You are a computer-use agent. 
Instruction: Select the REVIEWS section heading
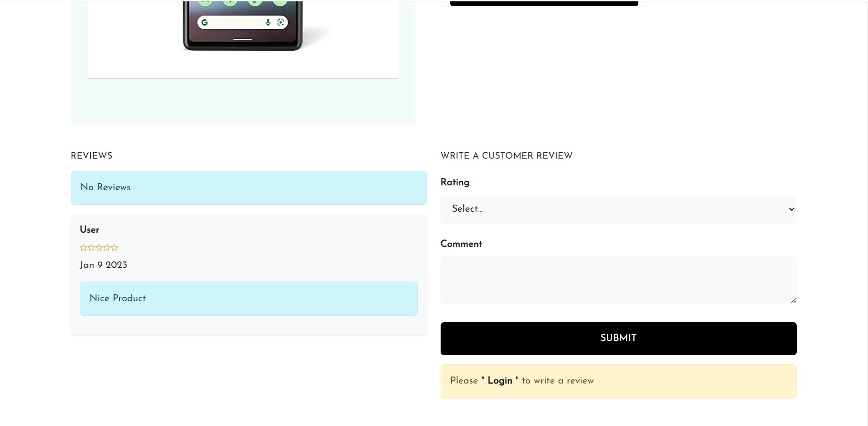coord(91,155)
